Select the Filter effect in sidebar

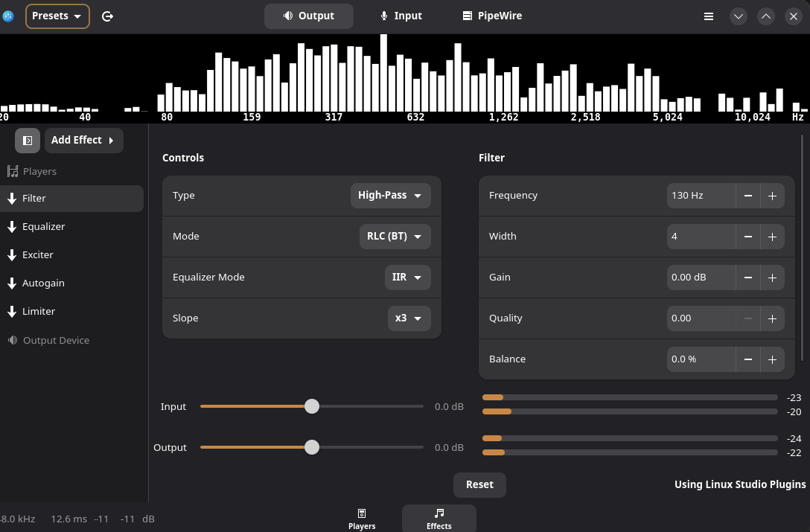[71, 199]
